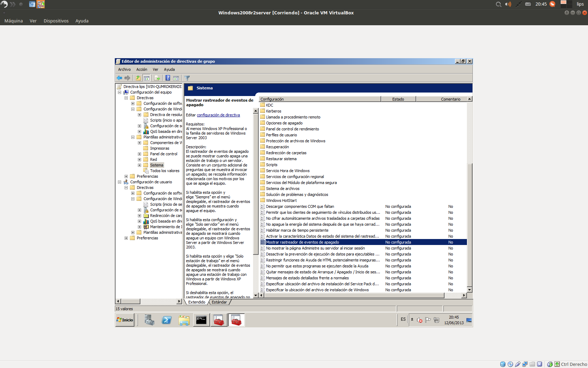Click the Back arrow toolbar icon
This screenshot has width=588, height=368.
[x=119, y=78]
